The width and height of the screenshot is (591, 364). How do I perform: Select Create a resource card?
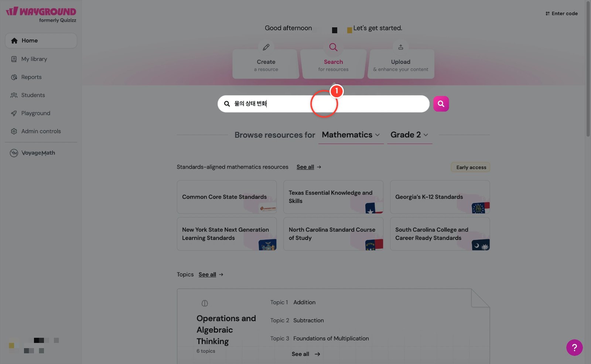[x=266, y=64]
